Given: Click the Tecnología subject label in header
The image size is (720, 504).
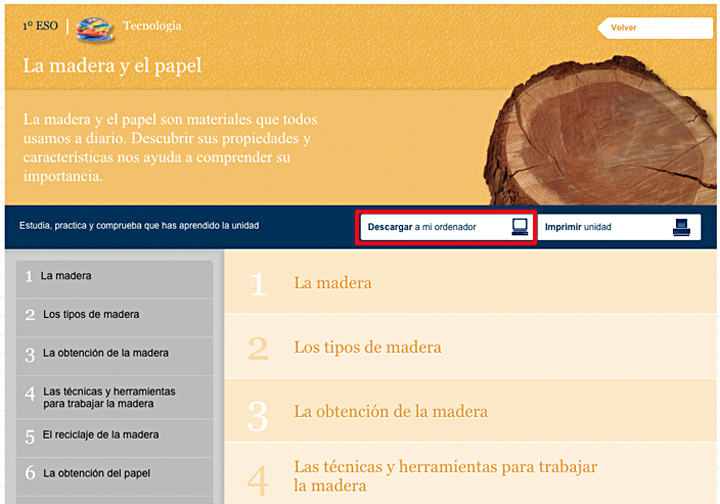Looking at the screenshot, I should tap(152, 26).
